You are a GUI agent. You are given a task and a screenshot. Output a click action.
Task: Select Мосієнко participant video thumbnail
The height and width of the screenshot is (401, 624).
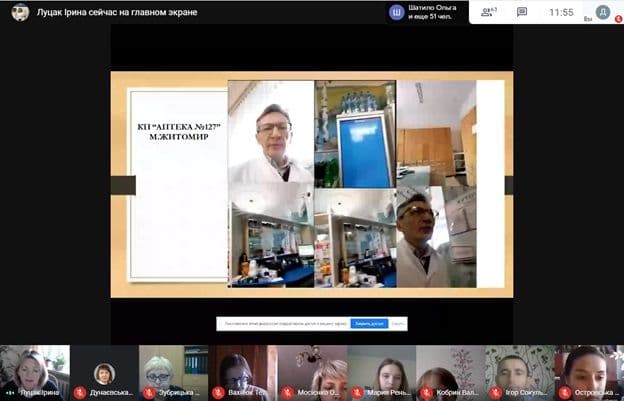pos(312,373)
